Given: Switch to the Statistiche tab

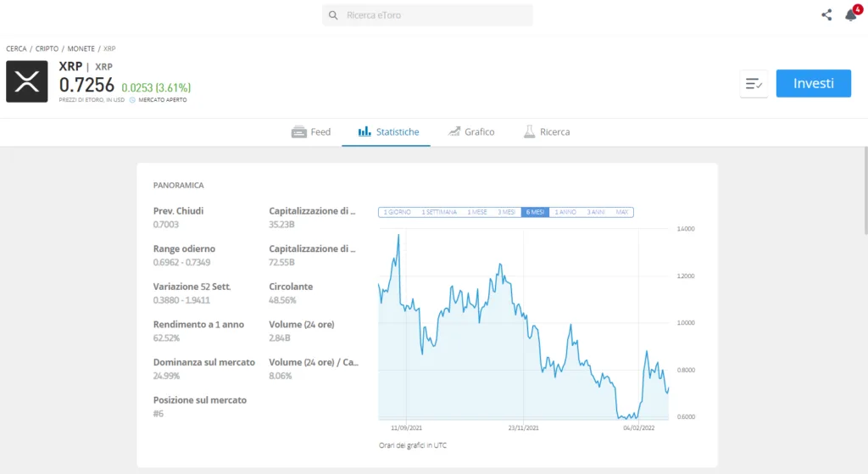Looking at the screenshot, I should point(386,131).
